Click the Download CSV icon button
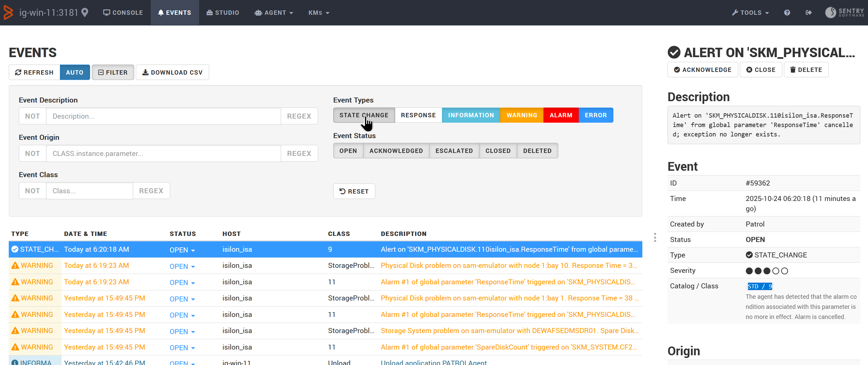 [x=146, y=72]
